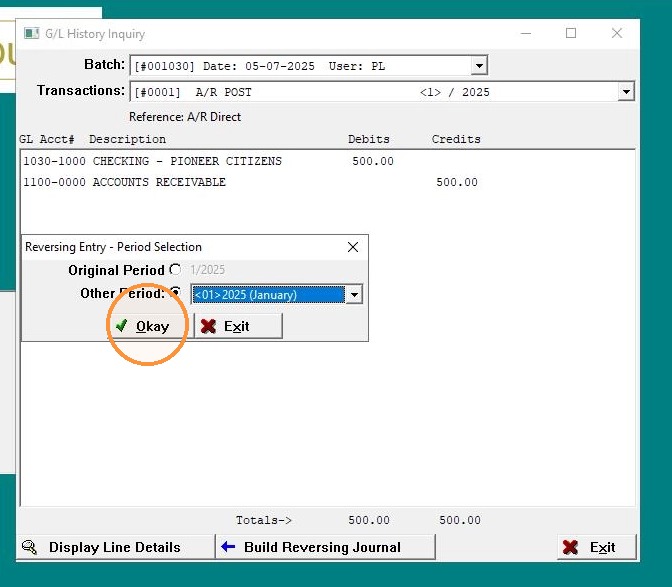Click the Description column header
The width and height of the screenshot is (672, 587).
(127, 139)
